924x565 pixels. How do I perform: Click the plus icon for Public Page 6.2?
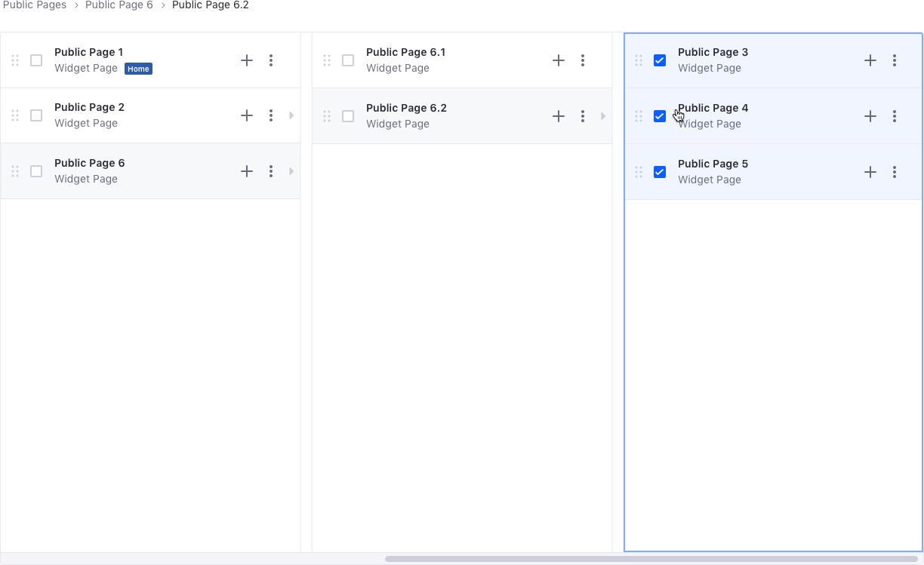(559, 116)
